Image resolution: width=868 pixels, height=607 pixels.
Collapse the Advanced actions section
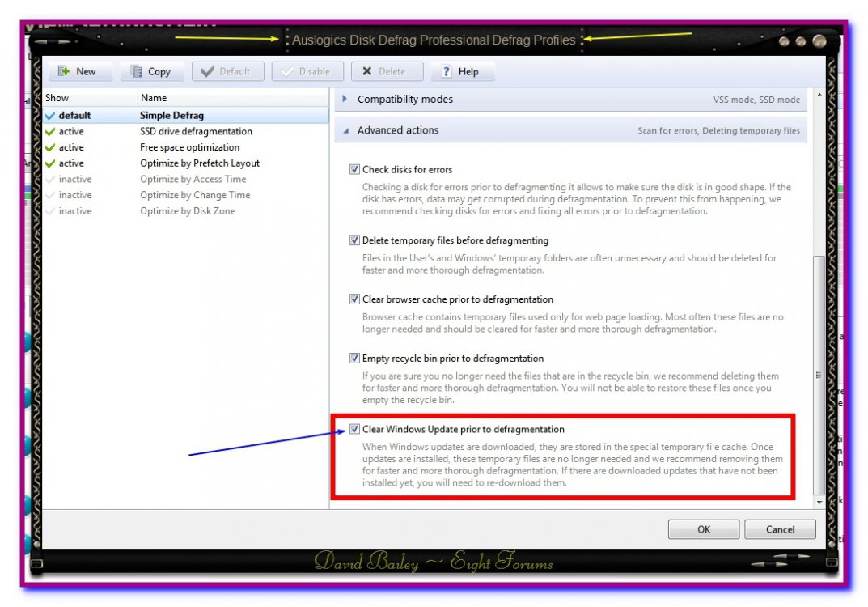(345, 130)
